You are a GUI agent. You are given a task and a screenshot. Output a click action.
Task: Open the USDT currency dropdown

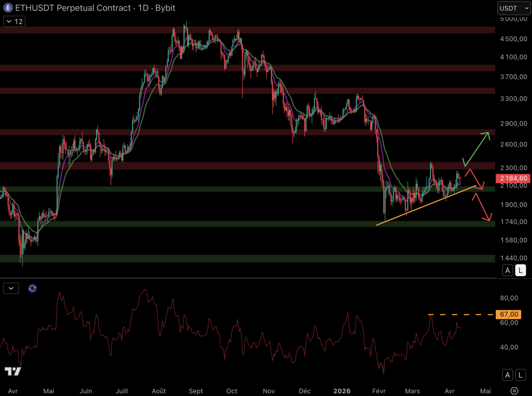point(513,8)
